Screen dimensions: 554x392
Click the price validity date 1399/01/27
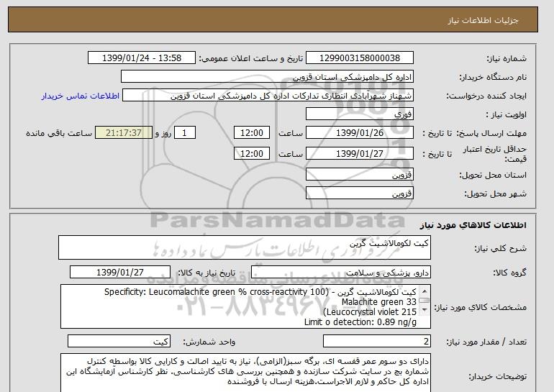359,153
